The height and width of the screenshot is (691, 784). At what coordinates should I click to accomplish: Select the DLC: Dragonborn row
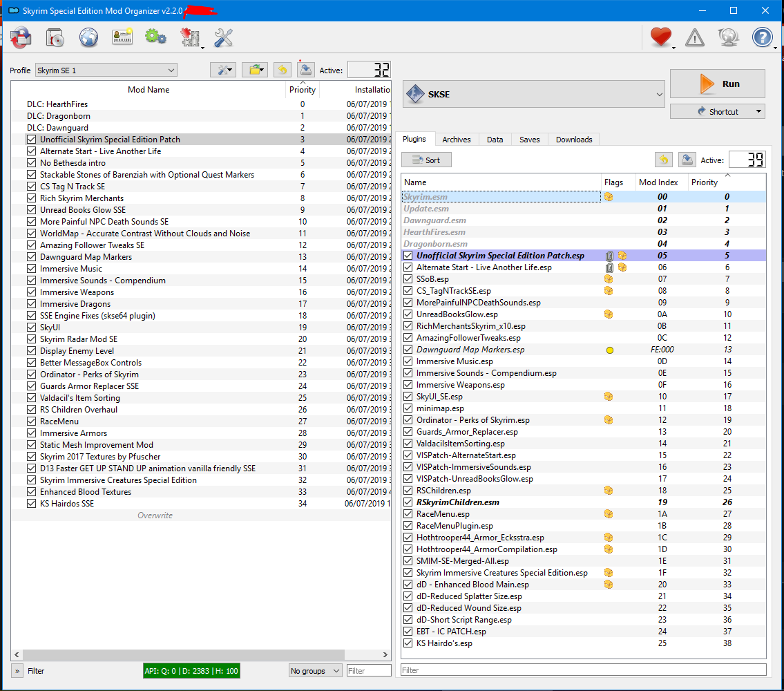pos(201,115)
